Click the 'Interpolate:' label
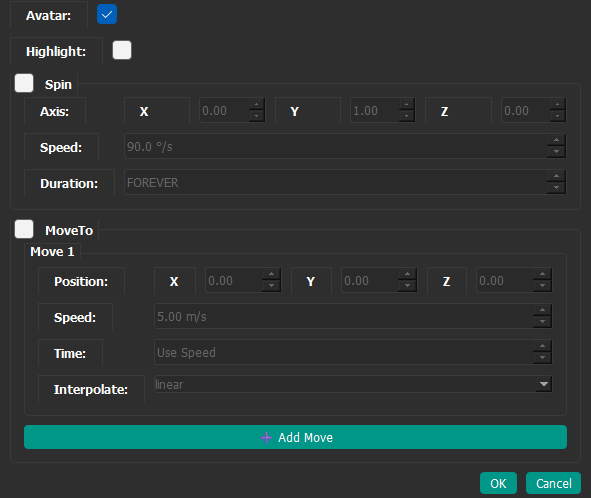This screenshot has width=591, height=498. tap(91, 389)
